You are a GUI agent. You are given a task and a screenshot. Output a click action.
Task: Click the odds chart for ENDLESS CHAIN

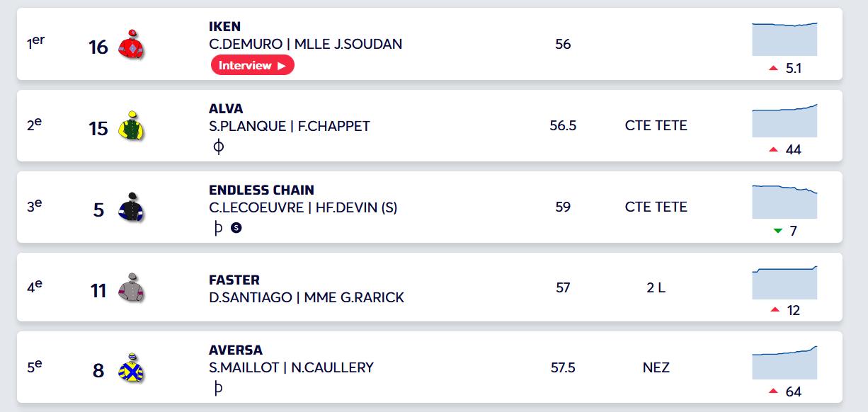(784, 202)
